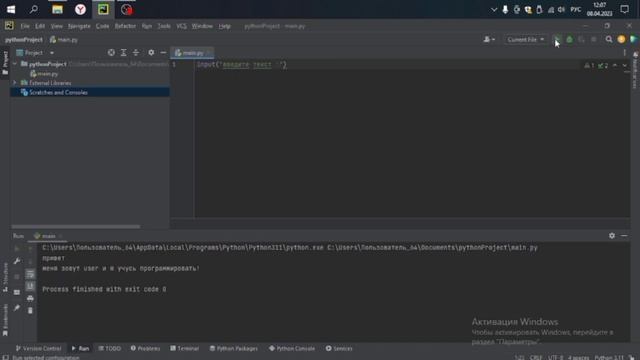Open the File menu
The image size is (640, 360).
25,26
